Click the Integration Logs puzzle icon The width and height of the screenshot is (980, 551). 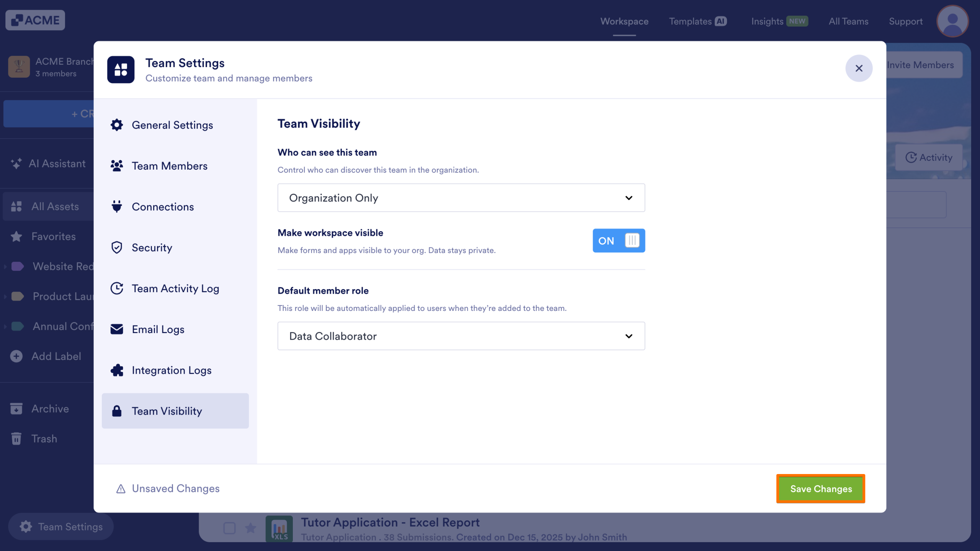tap(116, 370)
